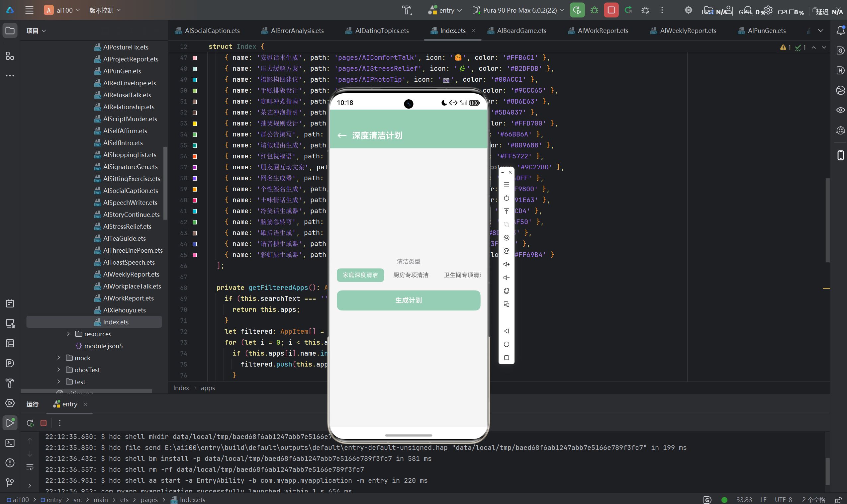Toggle read-only lock in status bar

coord(838,500)
